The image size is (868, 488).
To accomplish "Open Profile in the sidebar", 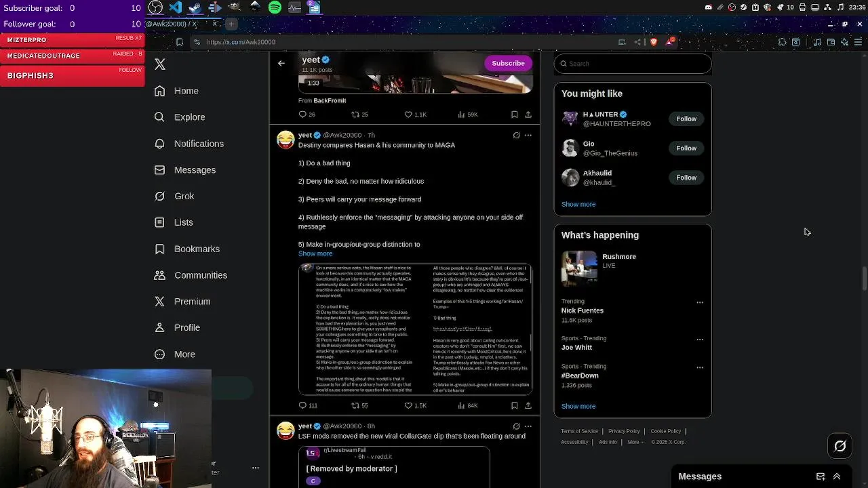I will click(177, 327).
